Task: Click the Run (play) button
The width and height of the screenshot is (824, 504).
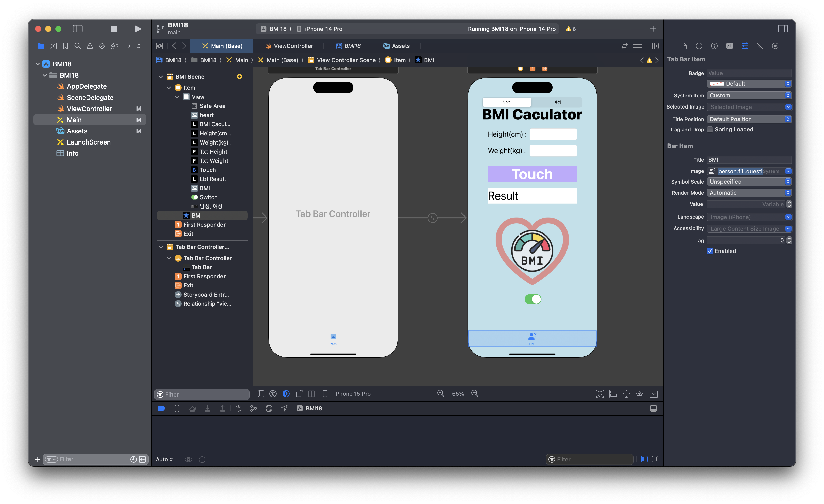Action: 138,29
